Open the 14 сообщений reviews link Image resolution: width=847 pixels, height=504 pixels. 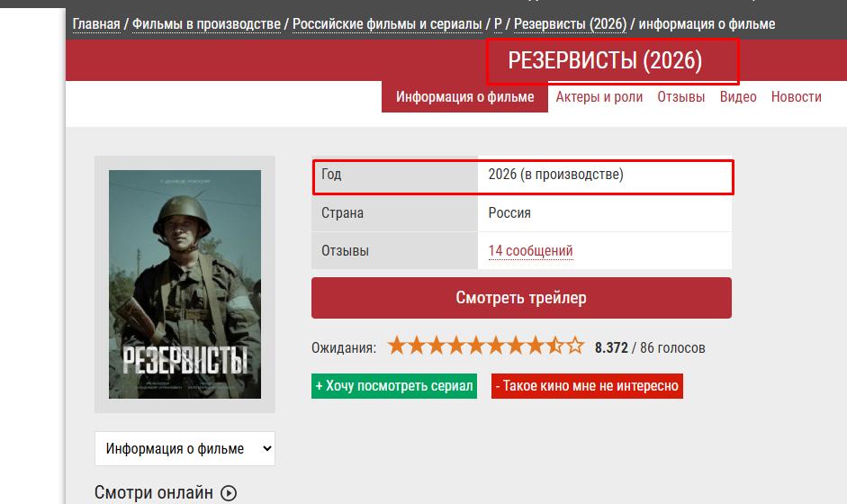(x=530, y=251)
